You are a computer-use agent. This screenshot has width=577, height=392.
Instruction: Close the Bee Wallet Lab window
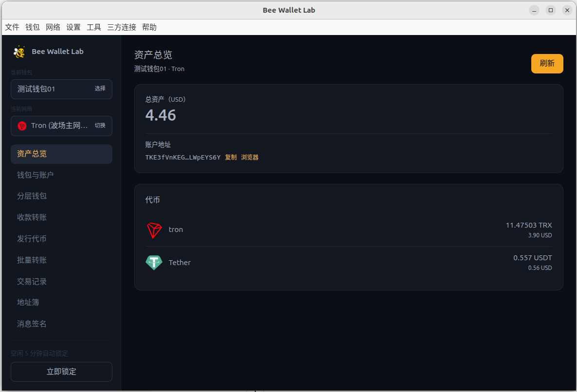point(567,10)
